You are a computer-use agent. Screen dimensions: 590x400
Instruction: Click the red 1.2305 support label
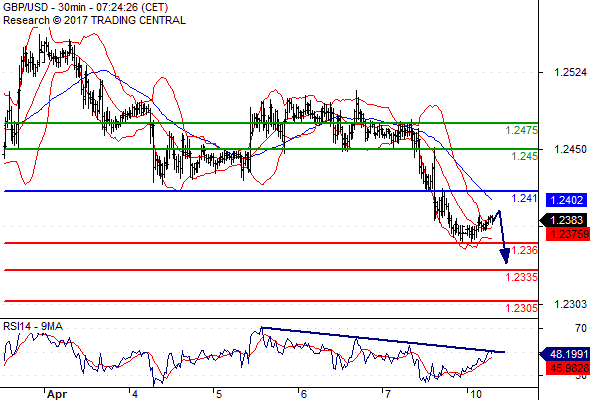521,308
